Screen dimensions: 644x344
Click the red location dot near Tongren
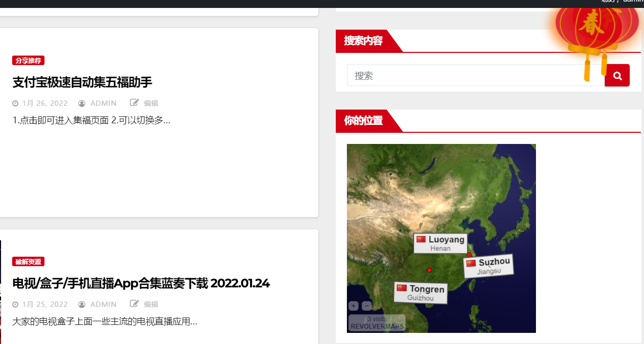[430, 270]
